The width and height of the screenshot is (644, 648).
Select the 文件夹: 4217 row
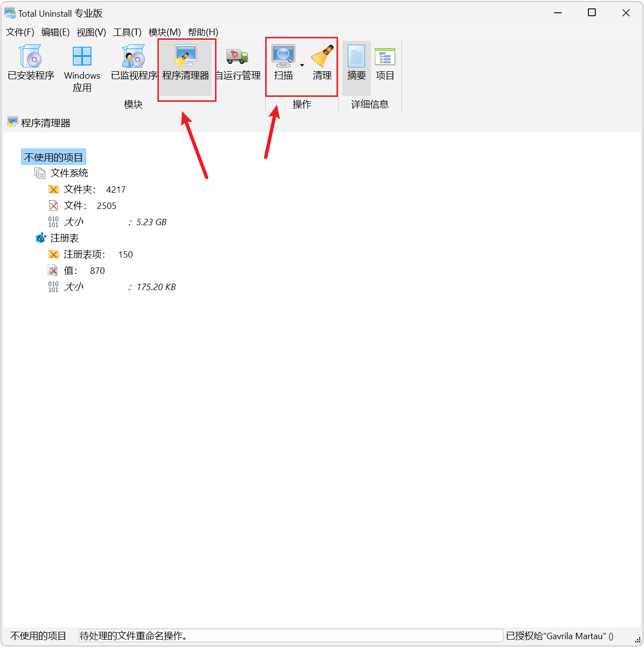click(94, 189)
